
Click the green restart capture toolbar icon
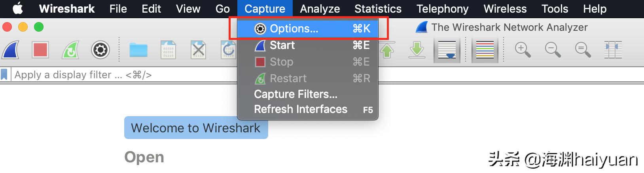pos(70,50)
